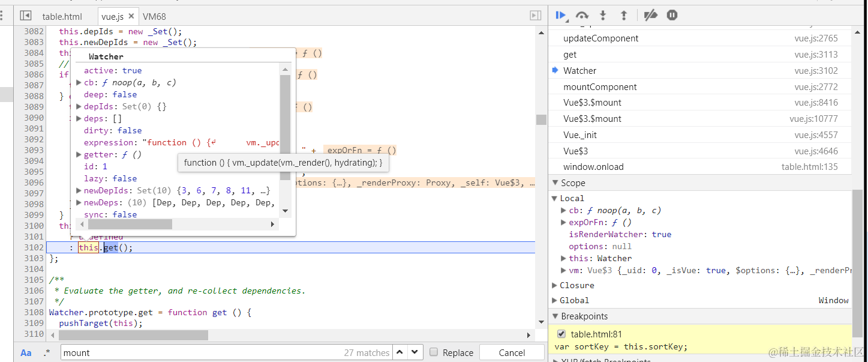Toggle regex (.*) search option

coord(47,353)
